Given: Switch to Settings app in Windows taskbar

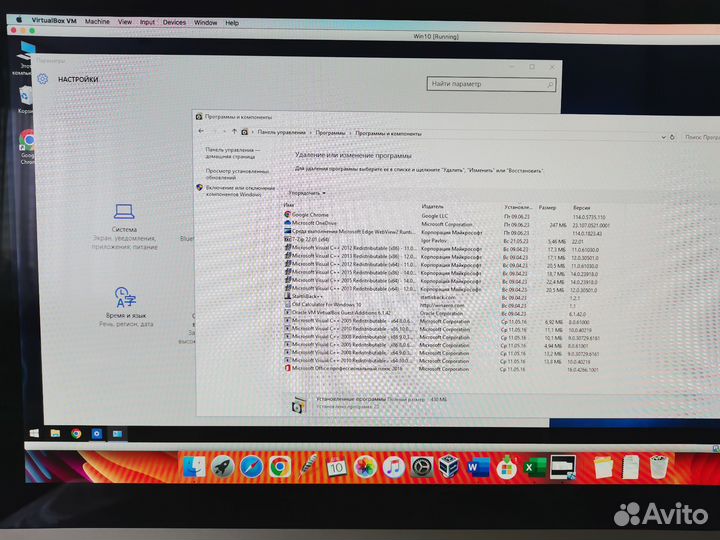Looking at the screenshot, I should tap(96, 433).
